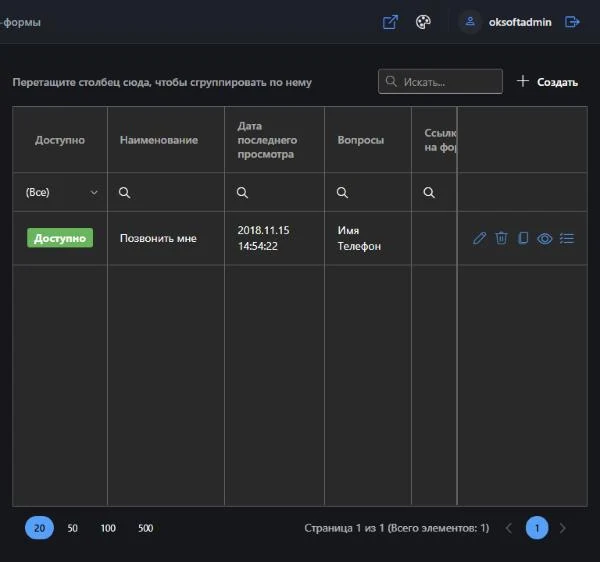Click the Вопросы filter search icon
Image resolution: width=600 pixels, height=562 pixels.
click(x=342, y=192)
